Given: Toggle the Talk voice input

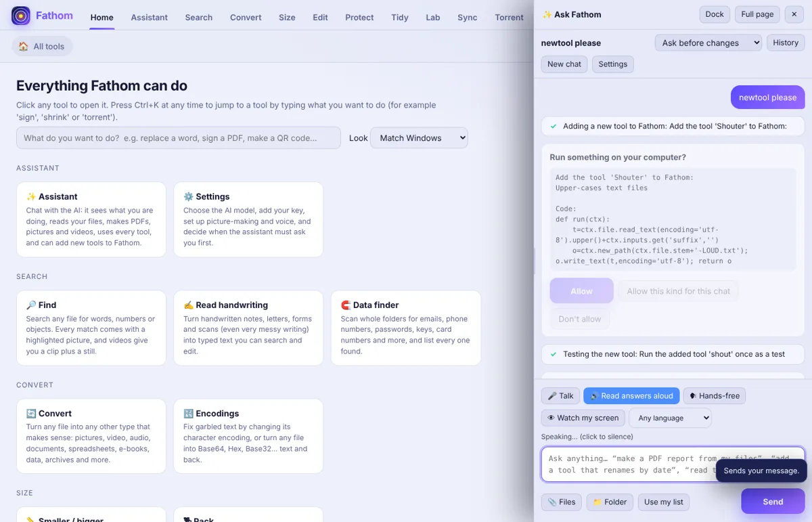Looking at the screenshot, I should (560, 396).
